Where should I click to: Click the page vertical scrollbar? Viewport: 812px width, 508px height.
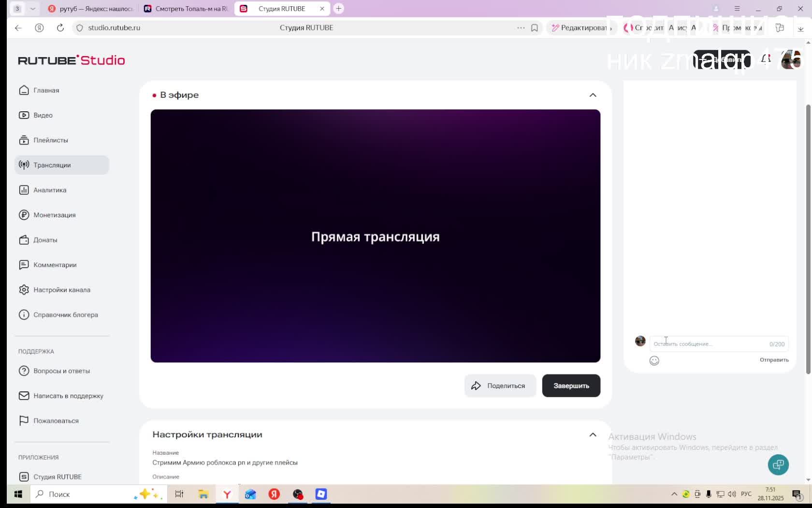point(808,239)
